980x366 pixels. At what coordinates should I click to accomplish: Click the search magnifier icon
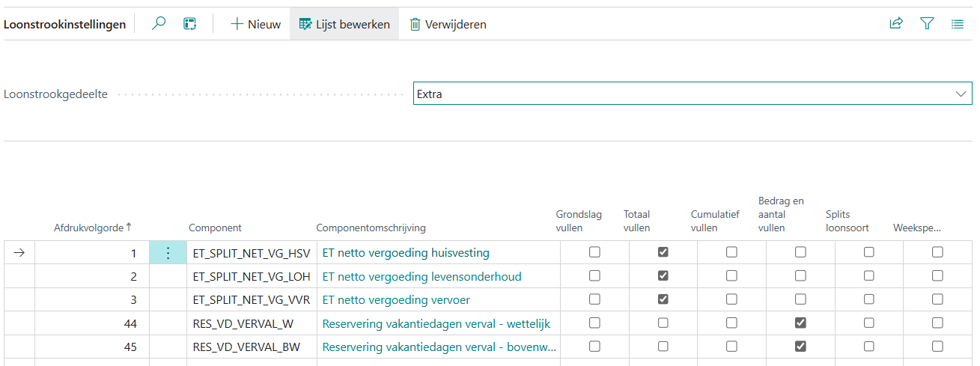(x=159, y=24)
